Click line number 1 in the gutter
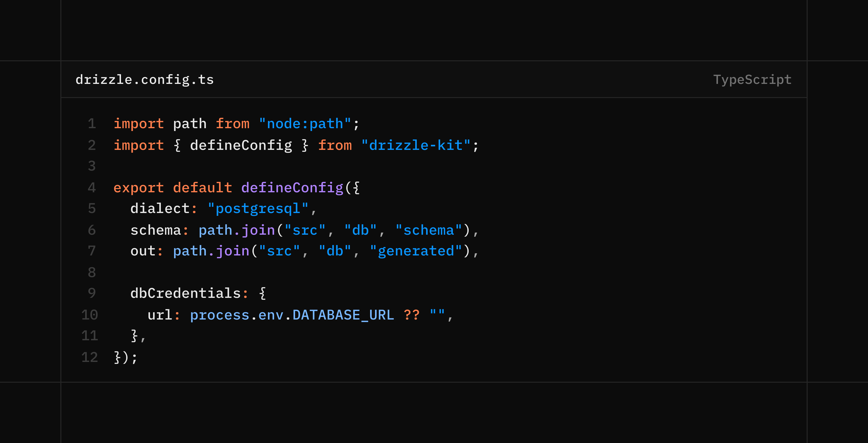The image size is (868, 443). point(92,124)
